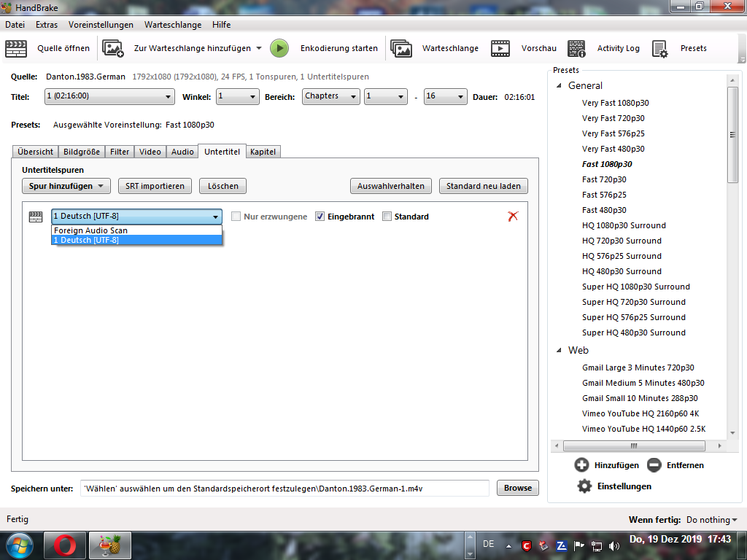Open the Hilfe menu
747x560 pixels.
coord(222,25)
